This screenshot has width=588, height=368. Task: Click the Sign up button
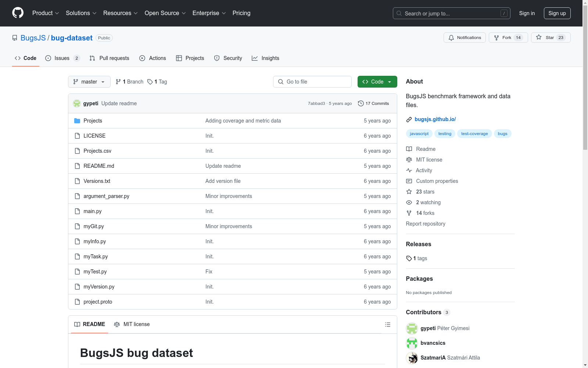pyautogui.click(x=557, y=13)
